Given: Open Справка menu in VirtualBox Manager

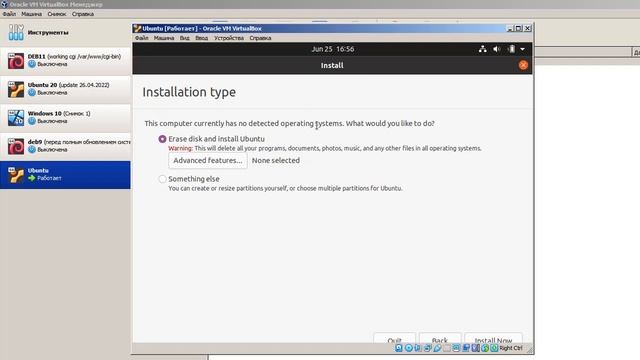Looking at the screenshot, I should (83, 14).
